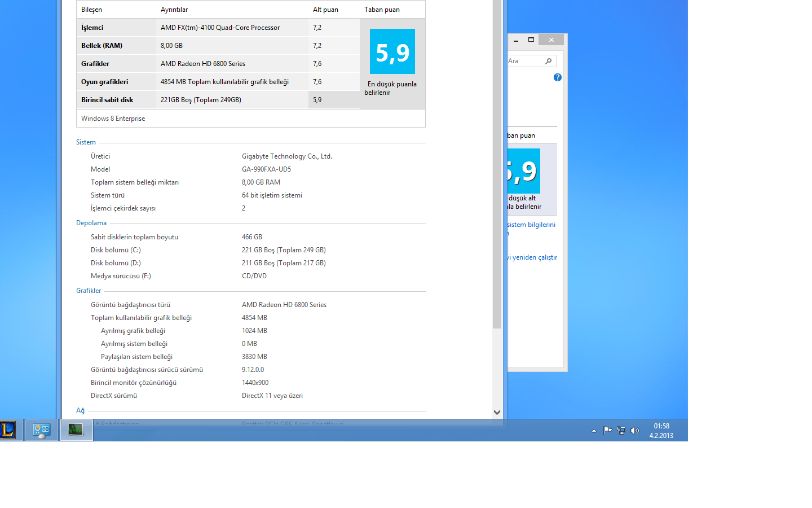Open the highlighted Performance Information taskbar icon
Screen dimensions: 812x508
76,430
